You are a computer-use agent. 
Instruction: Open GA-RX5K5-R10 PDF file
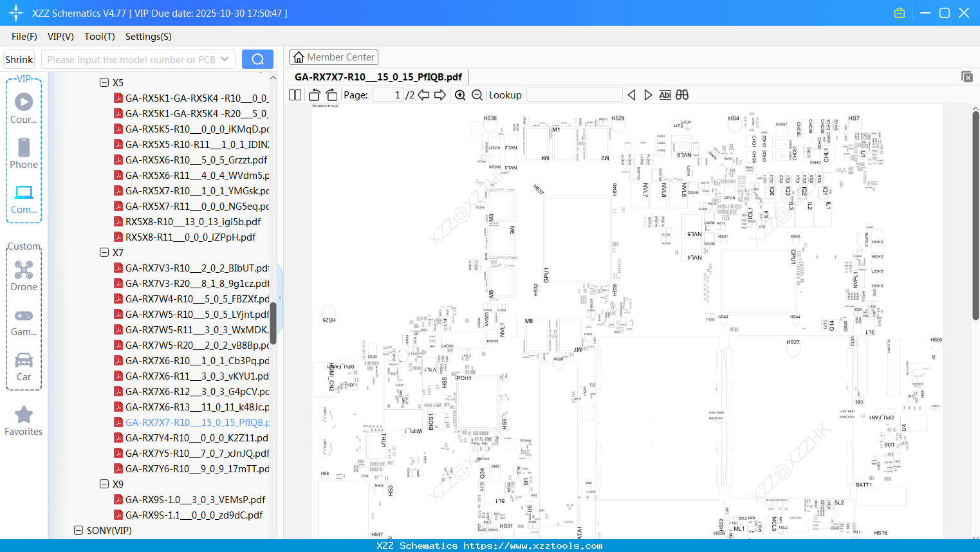pyautogui.click(x=192, y=129)
